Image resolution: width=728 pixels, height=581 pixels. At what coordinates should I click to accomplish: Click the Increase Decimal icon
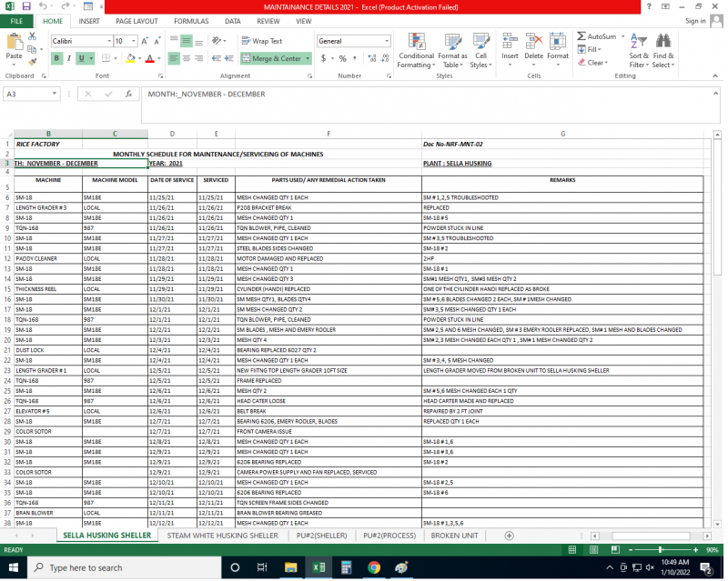tap(372, 58)
